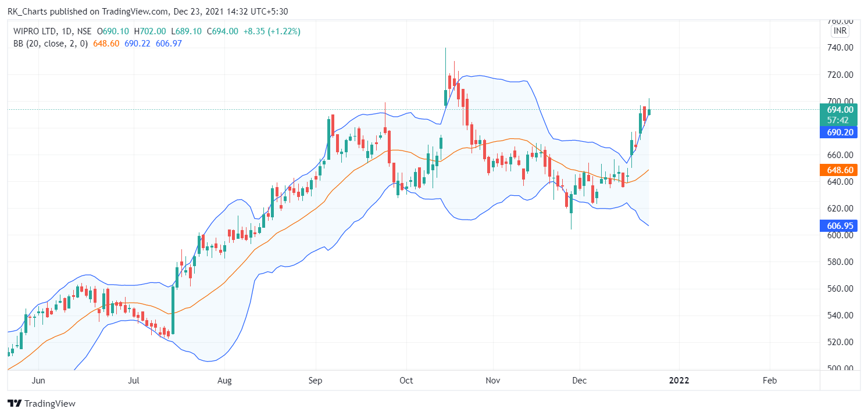The width and height of the screenshot is (868, 416).
Task: Click the 600.00 price axis label
Action: [840, 235]
